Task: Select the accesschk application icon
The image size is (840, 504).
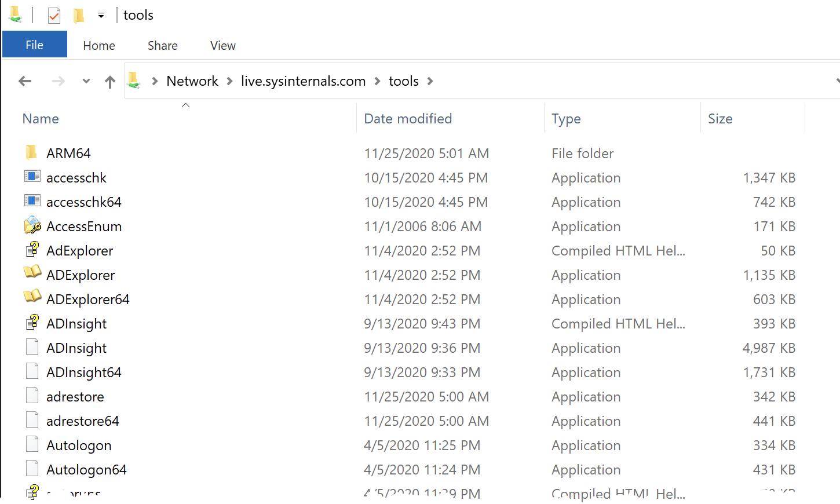Action: (32, 176)
